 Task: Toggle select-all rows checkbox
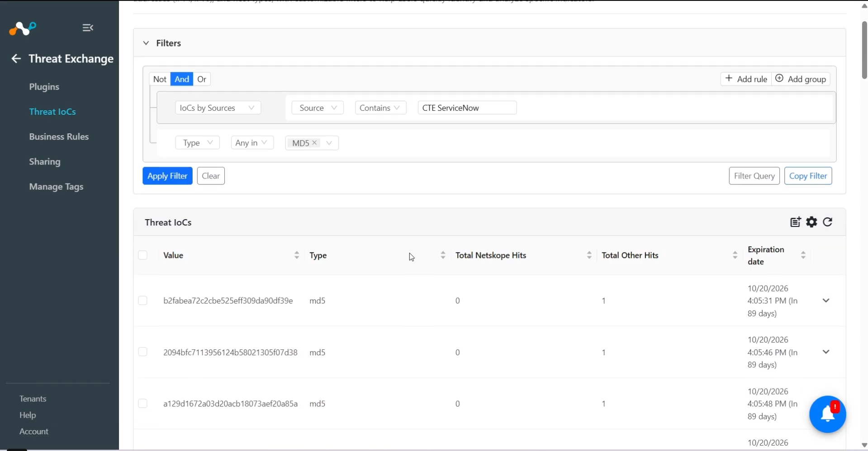tap(143, 255)
